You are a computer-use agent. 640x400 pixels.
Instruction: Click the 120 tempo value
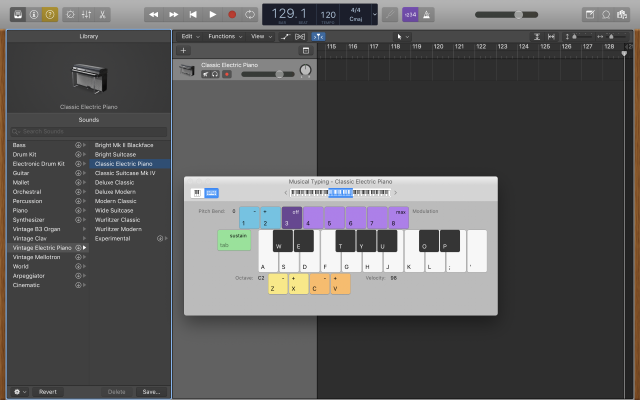tap(328, 15)
